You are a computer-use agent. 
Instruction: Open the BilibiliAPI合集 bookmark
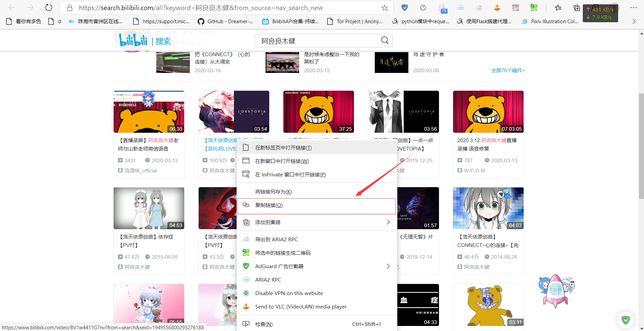[x=291, y=21]
